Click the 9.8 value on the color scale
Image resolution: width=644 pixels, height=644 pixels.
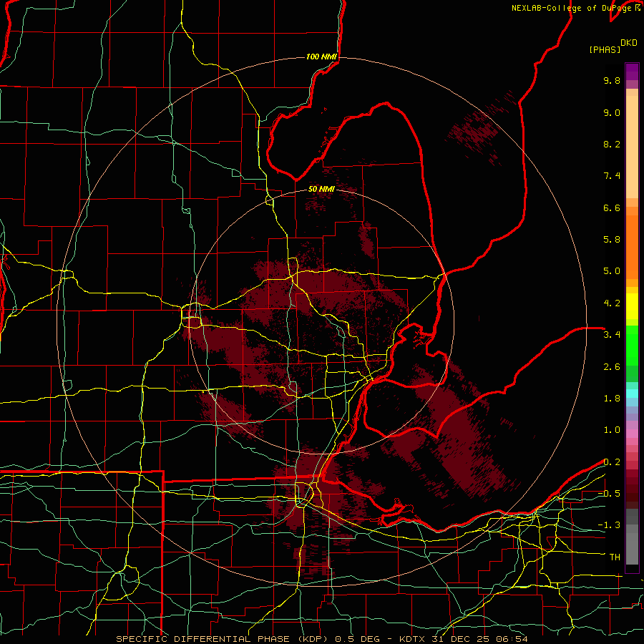point(612,80)
